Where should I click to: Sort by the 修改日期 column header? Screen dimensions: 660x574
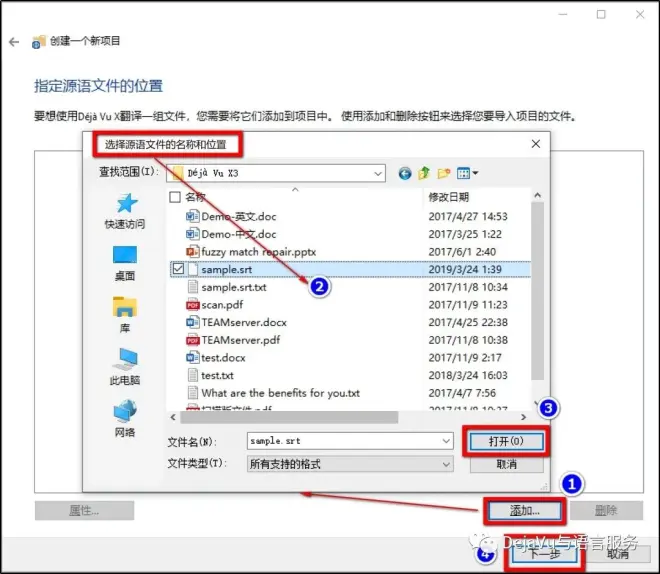click(x=449, y=197)
